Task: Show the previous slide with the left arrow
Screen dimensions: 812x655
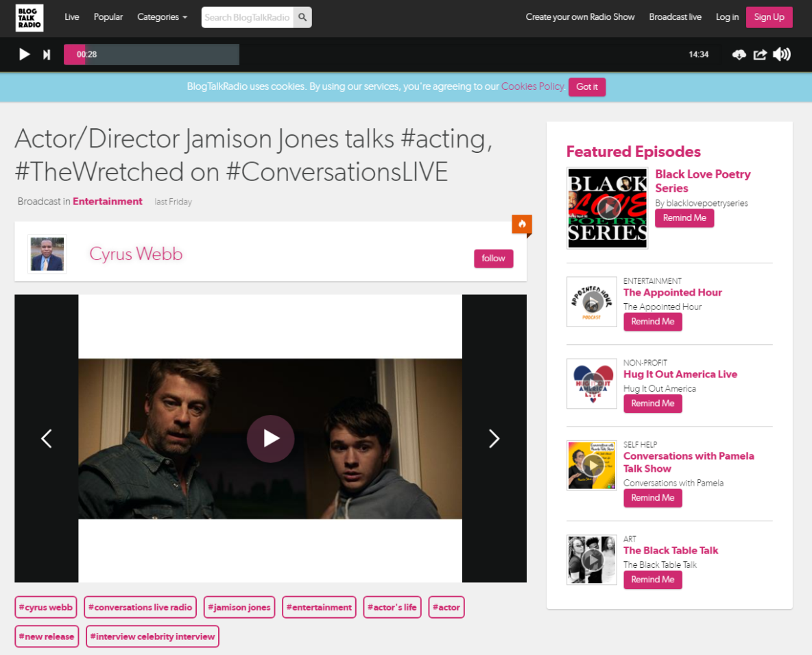Action: [x=47, y=438]
